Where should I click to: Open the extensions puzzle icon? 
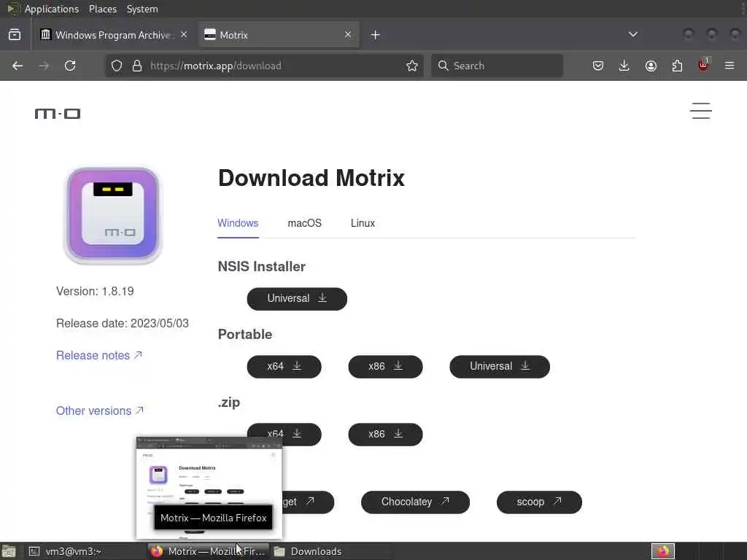coord(677,66)
